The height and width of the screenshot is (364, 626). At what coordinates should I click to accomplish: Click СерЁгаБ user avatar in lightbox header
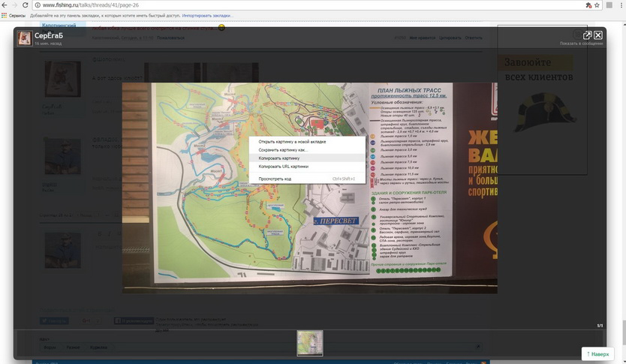[x=25, y=38]
